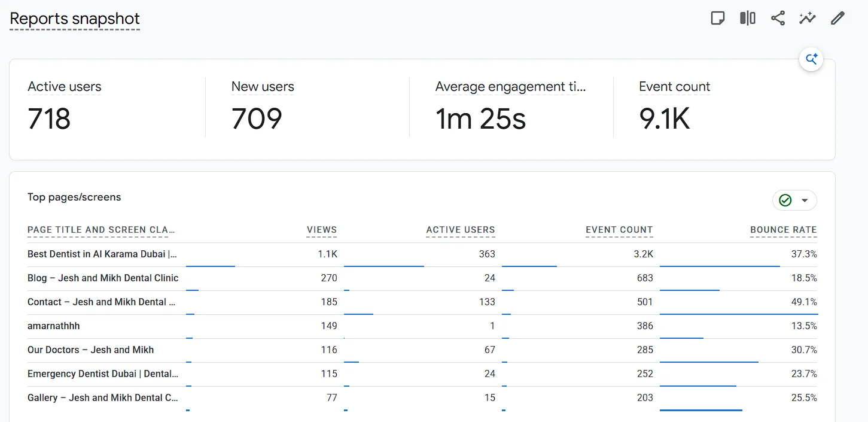Select the New users metric

pos(263,87)
